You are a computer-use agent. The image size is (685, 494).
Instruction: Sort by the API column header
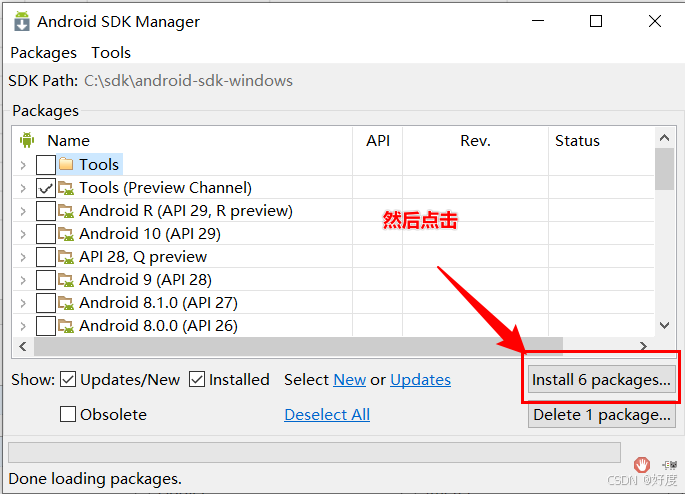pos(378,141)
